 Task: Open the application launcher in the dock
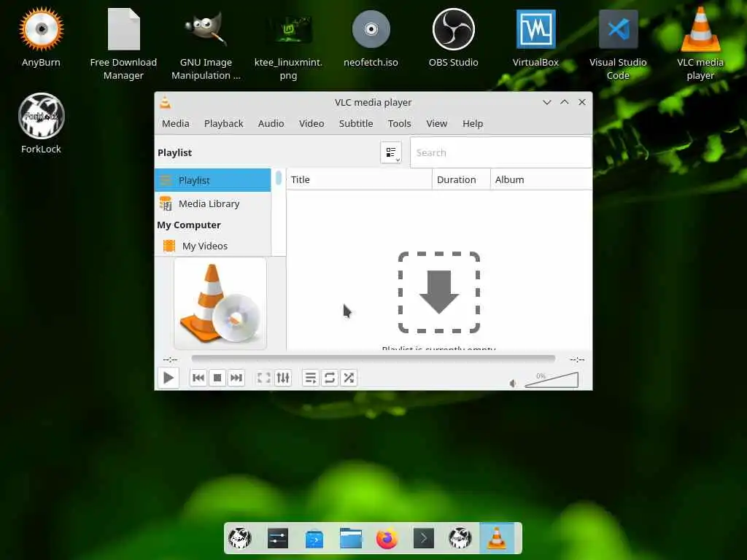point(240,539)
